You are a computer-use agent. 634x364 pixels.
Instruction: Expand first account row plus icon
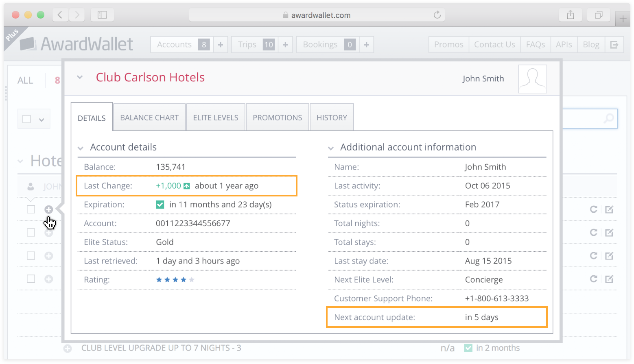click(x=49, y=209)
